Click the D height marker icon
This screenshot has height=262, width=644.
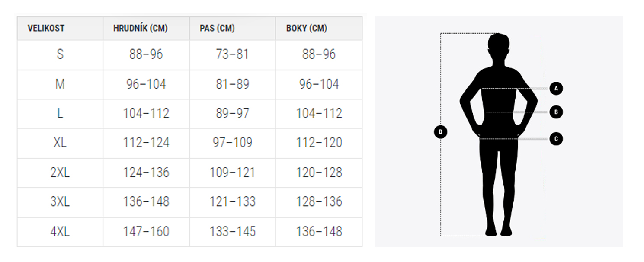click(x=440, y=132)
